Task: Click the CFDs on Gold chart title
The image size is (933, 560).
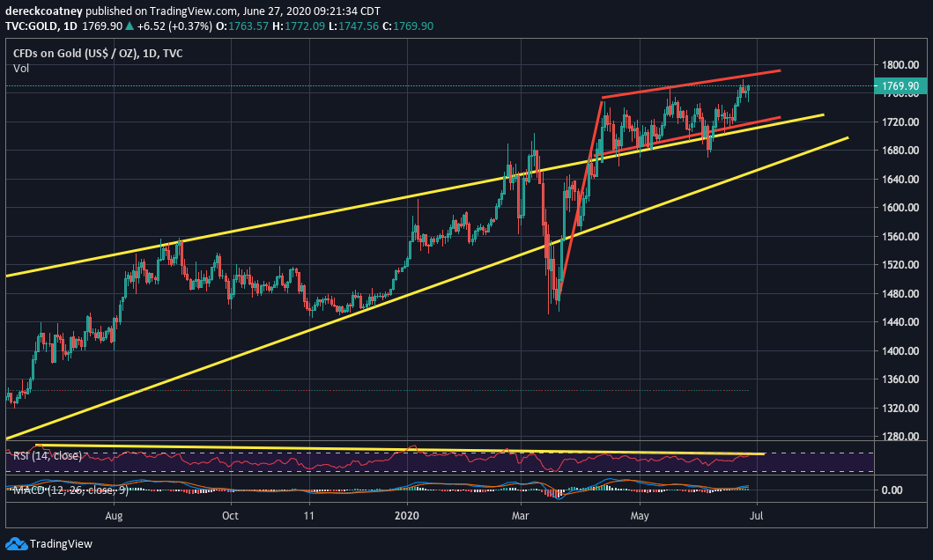Action: point(98,54)
